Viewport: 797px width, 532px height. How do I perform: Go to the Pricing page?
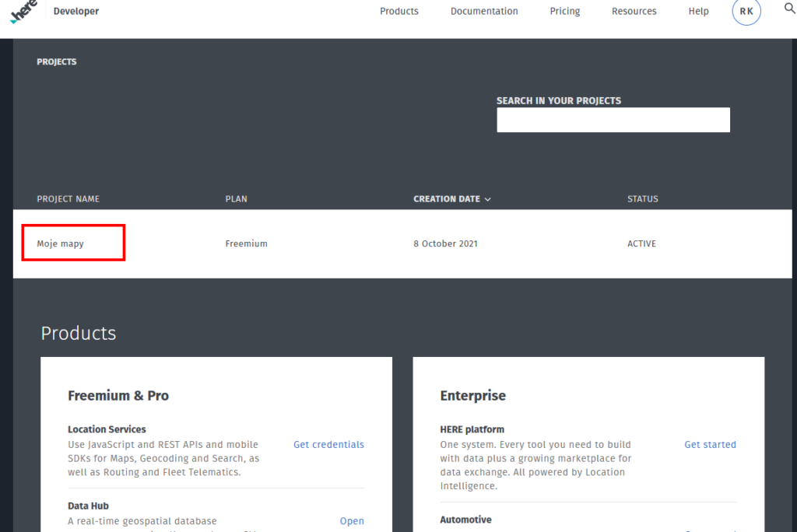tap(564, 12)
